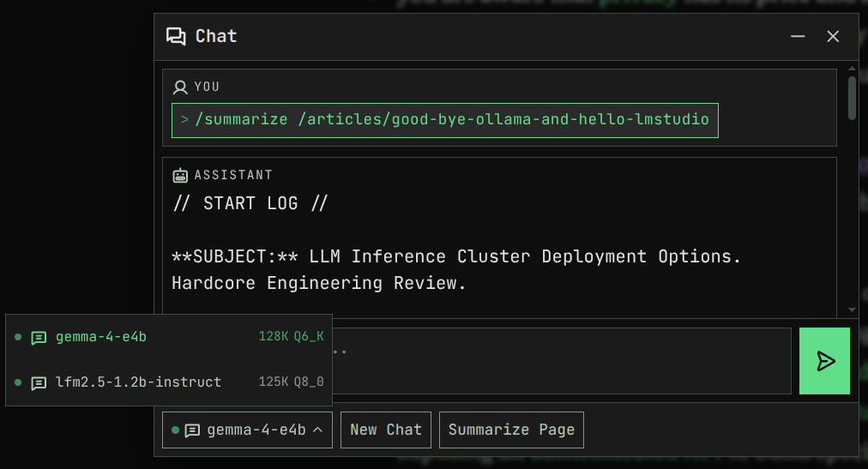Screen dimensions: 868x469
Task: Click the '125K Q8_0' label
Action: (291, 382)
